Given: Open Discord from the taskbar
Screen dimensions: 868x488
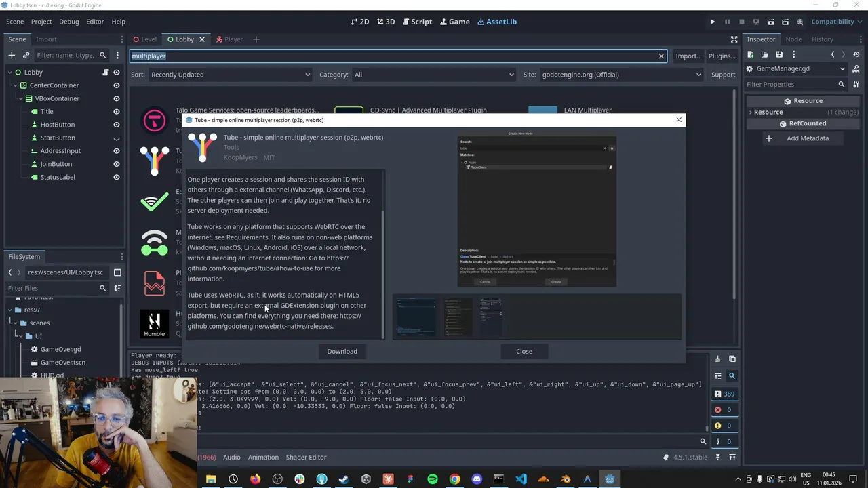Looking at the screenshot, I should pos(477,479).
